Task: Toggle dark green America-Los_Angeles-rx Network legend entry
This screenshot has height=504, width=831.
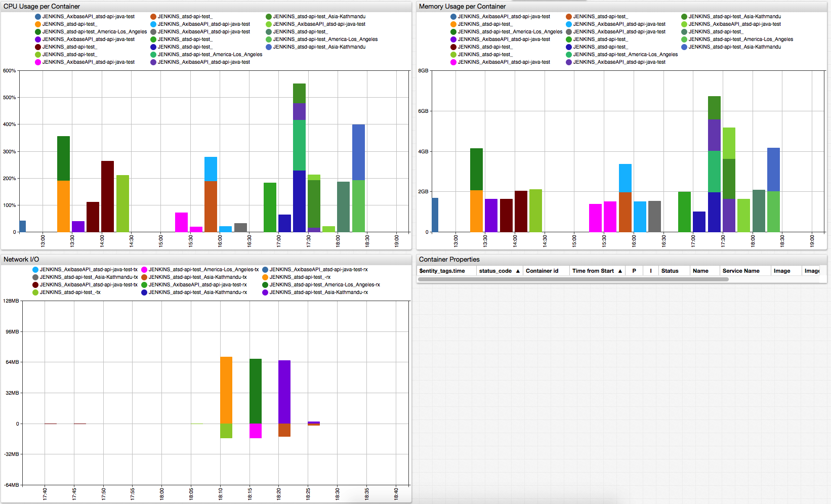Action: click(x=321, y=285)
